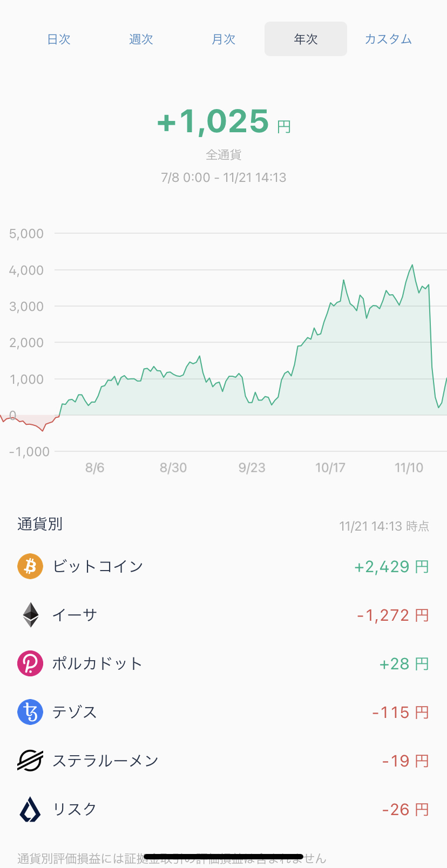
Task: Open the ビットコイン row label
Action: [98, 566]
